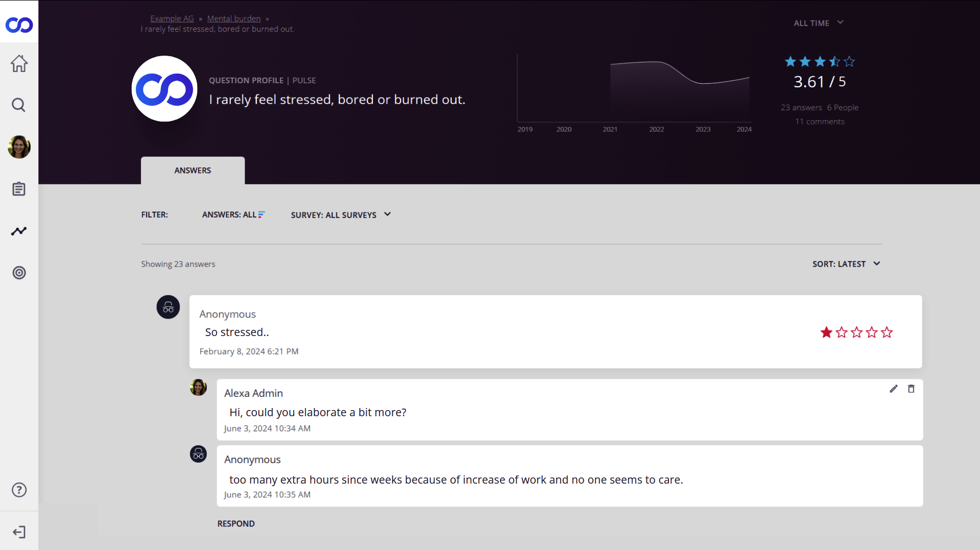This screenshot has width=980, height=550.
Task: Edit Alexa Admin's comment with pencil icon
Action: [x=893, y=389]
